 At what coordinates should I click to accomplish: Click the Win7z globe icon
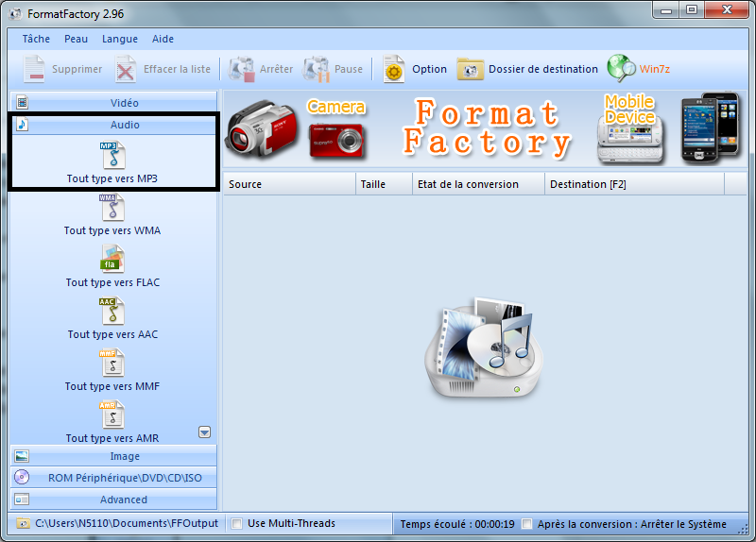(621, 68)
